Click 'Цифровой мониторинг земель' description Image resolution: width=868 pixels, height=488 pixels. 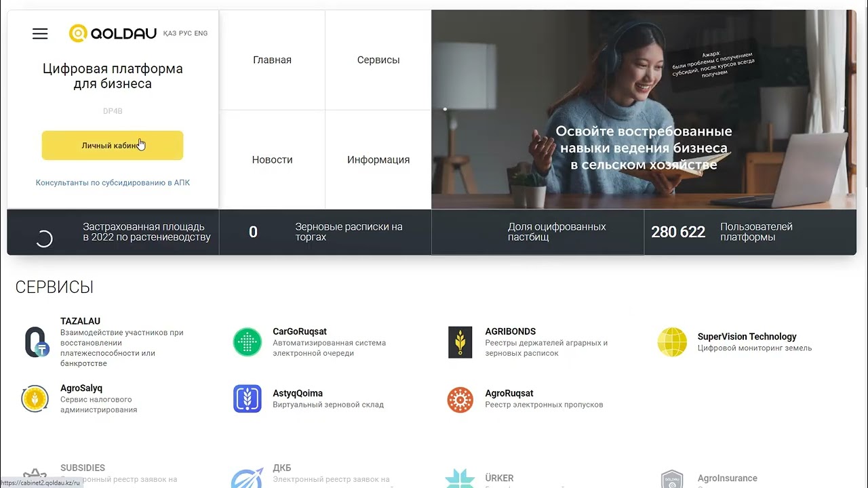click(x=754, y=348)
